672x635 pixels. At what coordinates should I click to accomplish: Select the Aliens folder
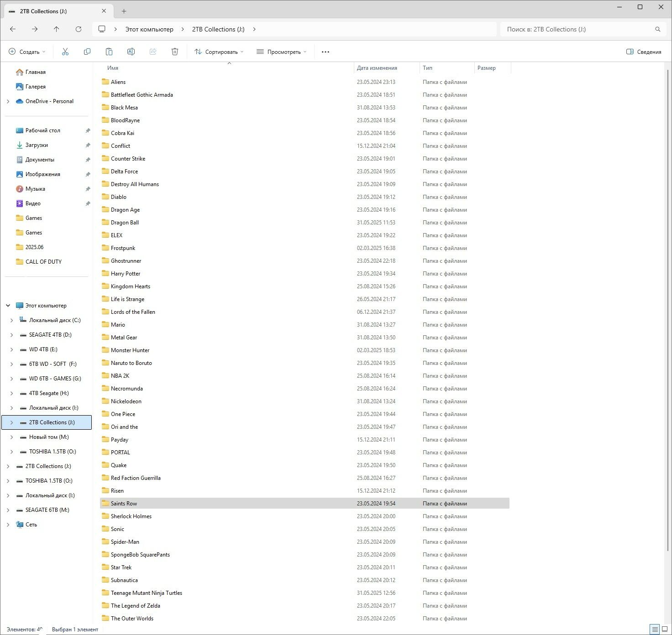(x=118, y=82)
